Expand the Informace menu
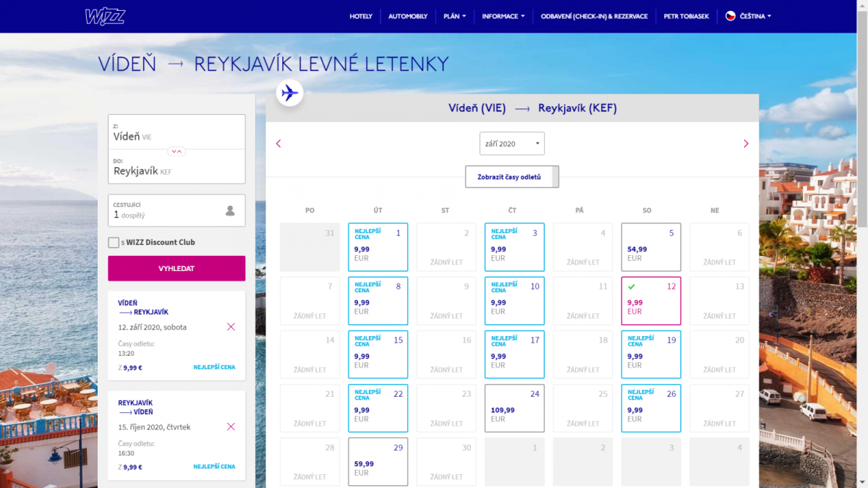868x488 pixels. [x=503, y=16]
